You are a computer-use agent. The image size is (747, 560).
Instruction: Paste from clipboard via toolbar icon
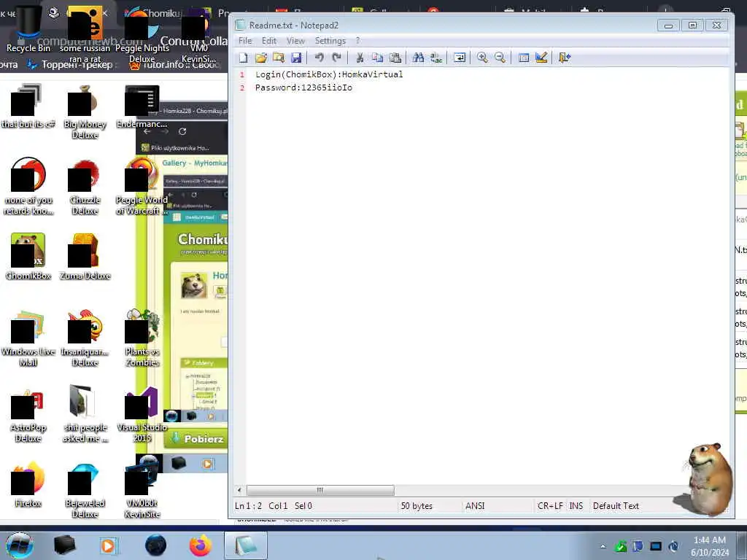[395, 58]
